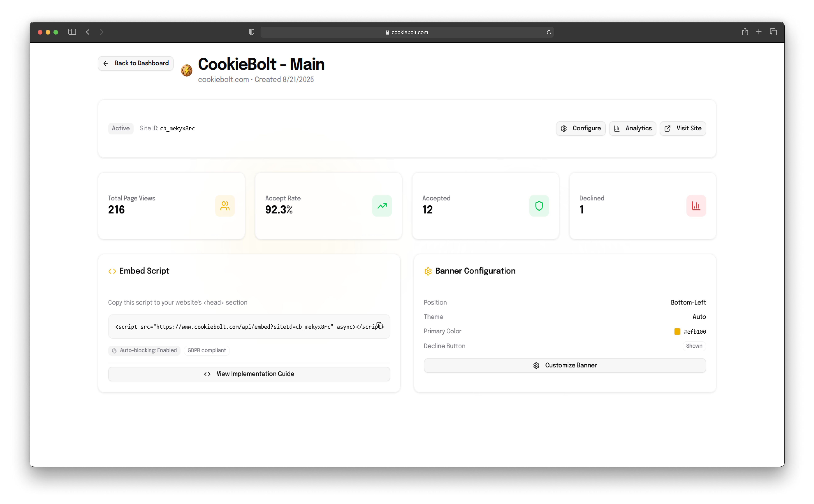Image resolution: width=814 pixels, height=504 pixels.
Task: Open the Safari share icon
Action: coord(745,32)
